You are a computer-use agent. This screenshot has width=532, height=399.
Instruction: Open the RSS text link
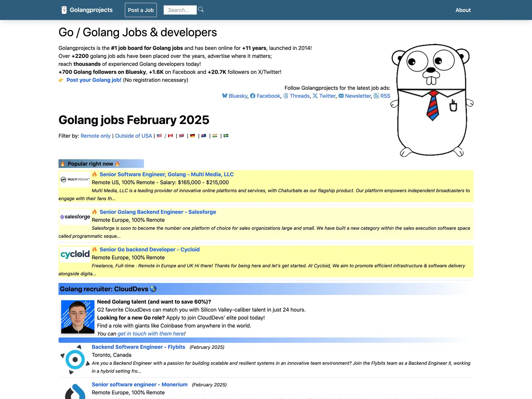coord(385,96)
